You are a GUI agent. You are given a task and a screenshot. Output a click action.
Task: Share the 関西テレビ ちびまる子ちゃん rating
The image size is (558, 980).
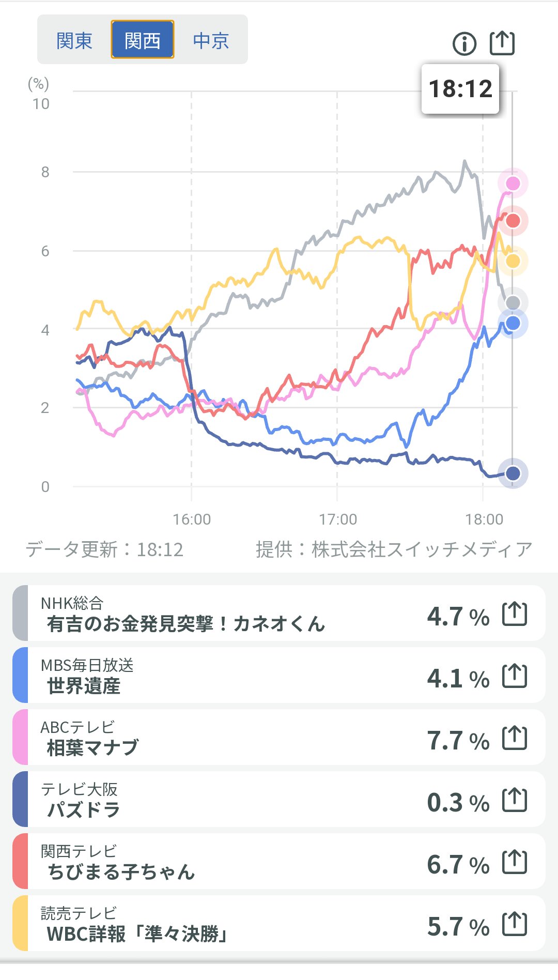[515, 862]
